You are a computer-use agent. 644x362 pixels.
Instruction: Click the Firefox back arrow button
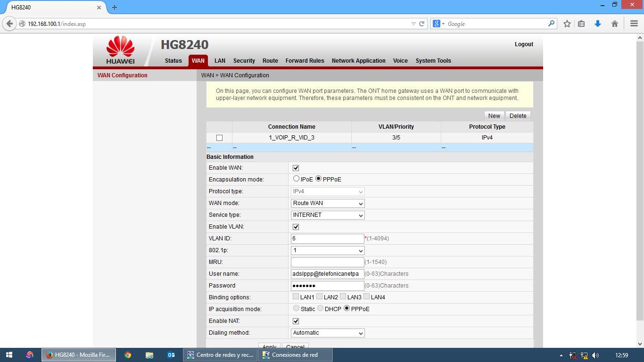coord(9,24)
